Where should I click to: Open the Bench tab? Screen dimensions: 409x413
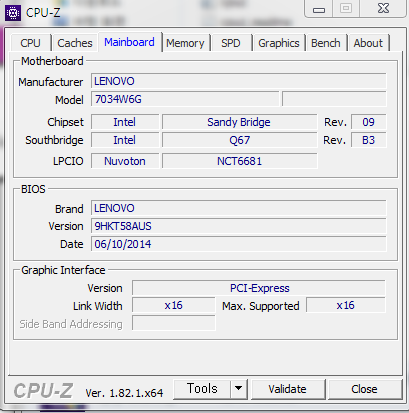[326, 43]
